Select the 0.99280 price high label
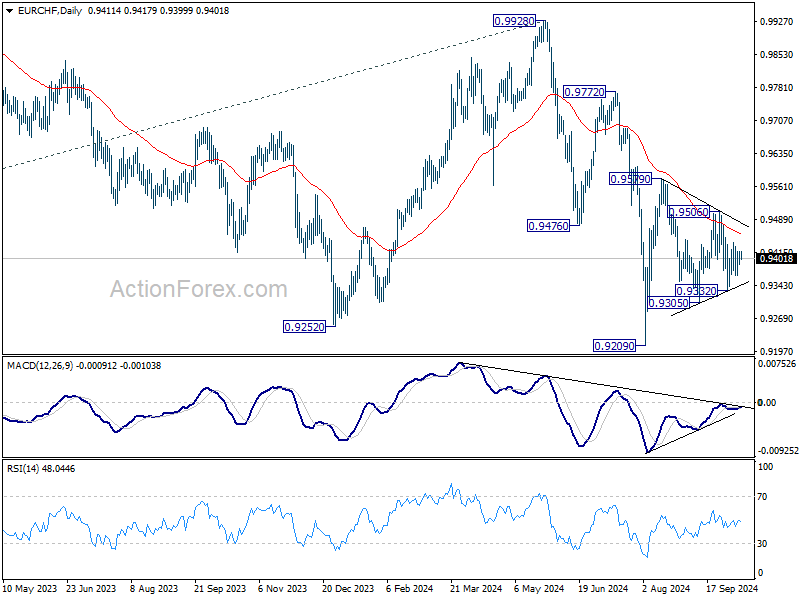Screen dimensions: 800x600 point(514,21)
